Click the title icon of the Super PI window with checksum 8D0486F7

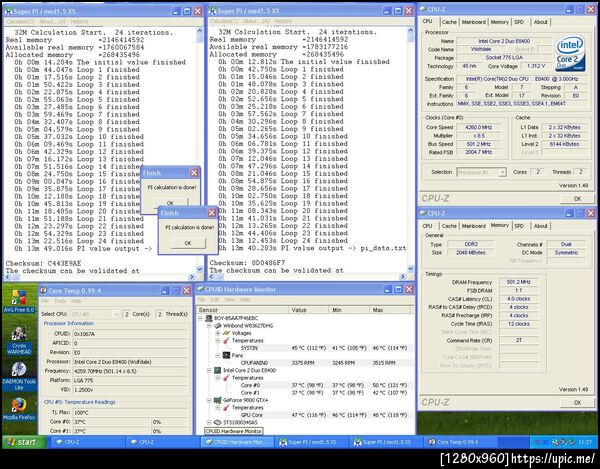pyautogui.click(x=212, y=11)
